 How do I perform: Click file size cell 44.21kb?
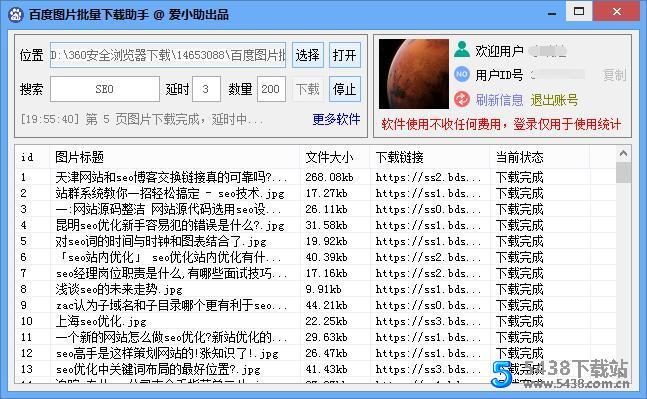point(326,306)
